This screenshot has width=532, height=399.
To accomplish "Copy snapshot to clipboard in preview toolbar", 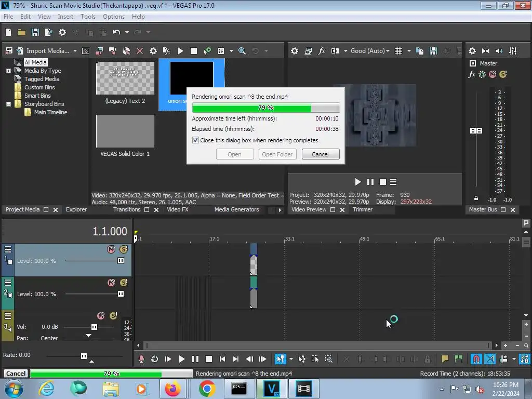I will coord(420,51).
